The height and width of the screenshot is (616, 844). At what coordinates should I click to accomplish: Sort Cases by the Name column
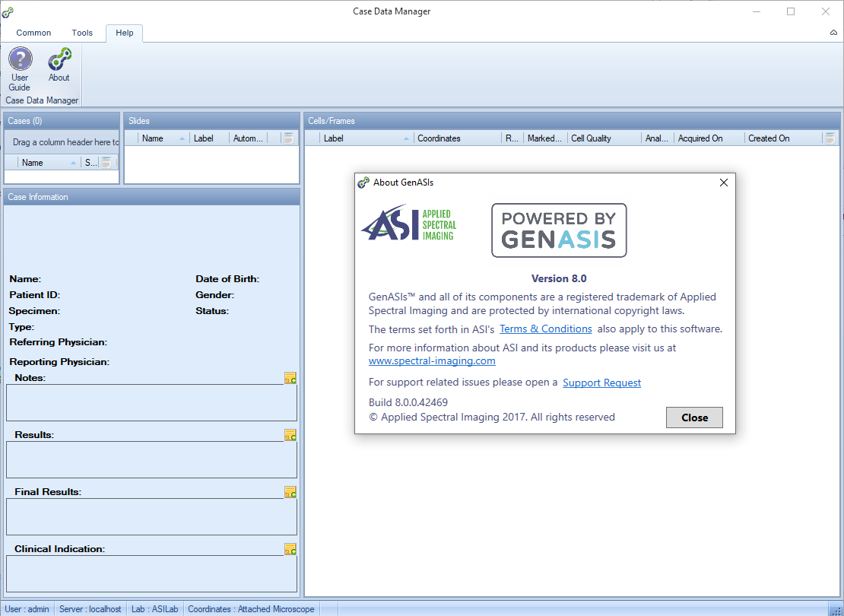(49, 162)
